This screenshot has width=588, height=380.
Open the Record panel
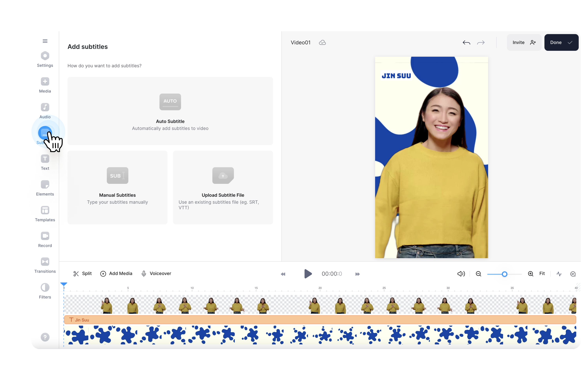tap(45, 239)
